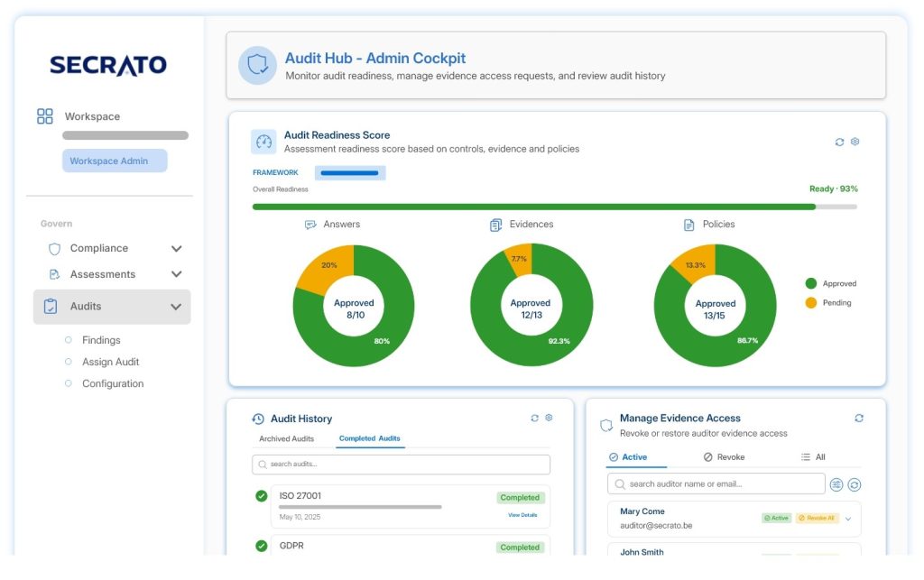924x580 pixels.
Task: Switch to the Archived Audits tab
Action: (286, 438)
